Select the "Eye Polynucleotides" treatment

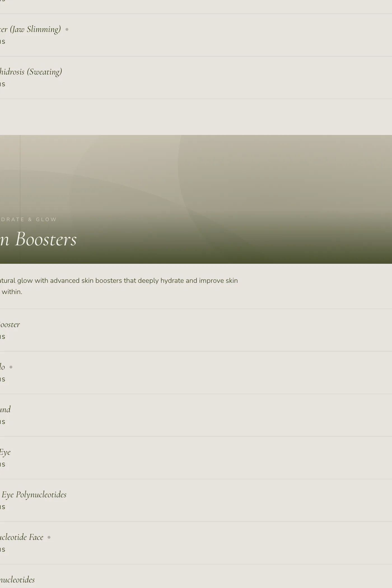(x=196, y=500)
